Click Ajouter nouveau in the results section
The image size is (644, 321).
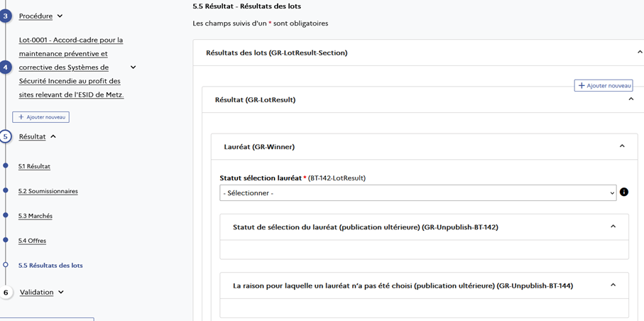pyautogui.click(x=604, y=85)
